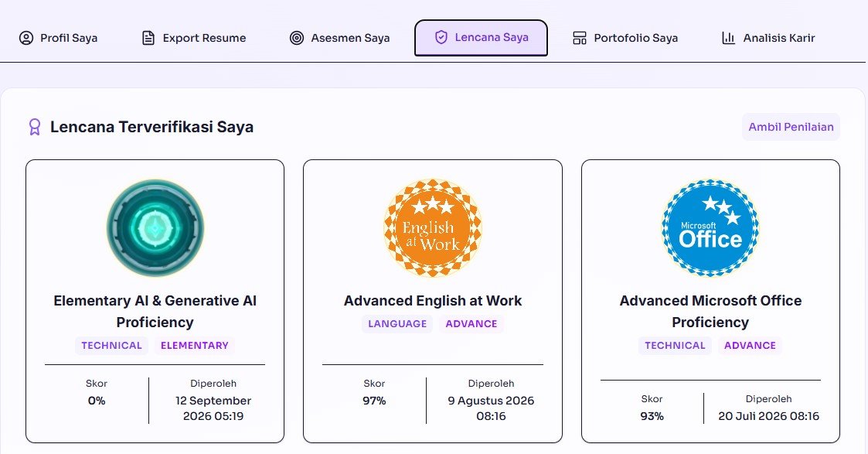Click the blue Microsoft Office badge
This screenshot has width=868, height=454.
click(711, 228)
